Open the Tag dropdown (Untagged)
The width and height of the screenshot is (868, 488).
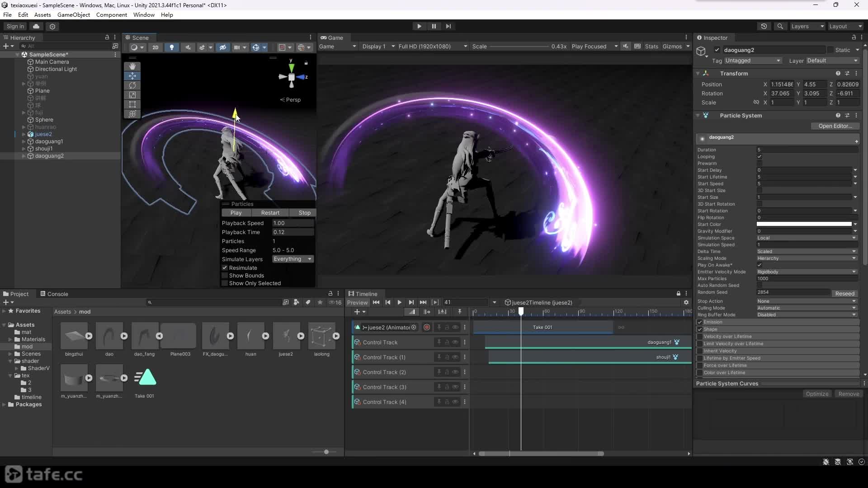click(753, 61)
